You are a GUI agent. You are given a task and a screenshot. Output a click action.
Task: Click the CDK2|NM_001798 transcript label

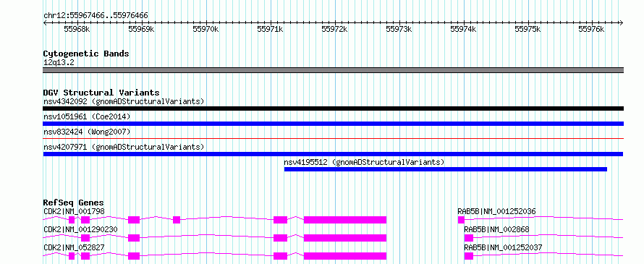pos(74,211)
